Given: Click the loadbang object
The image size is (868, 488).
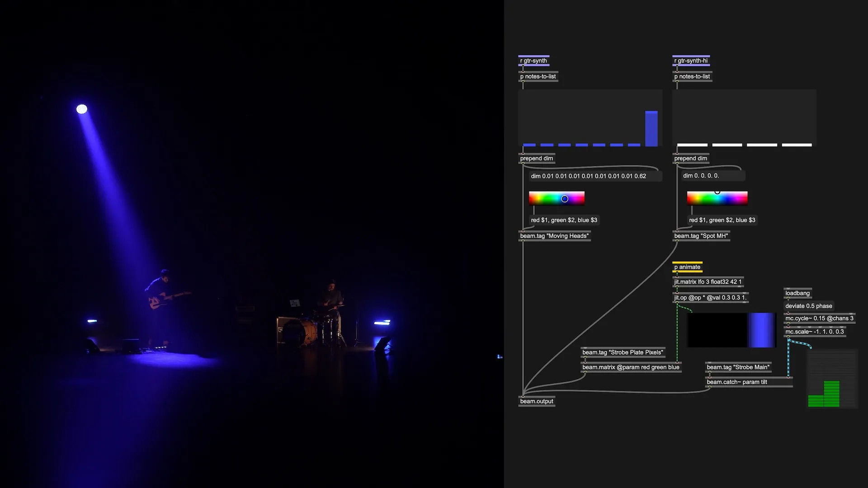Looking at the screenshot, I should (797, 293).
